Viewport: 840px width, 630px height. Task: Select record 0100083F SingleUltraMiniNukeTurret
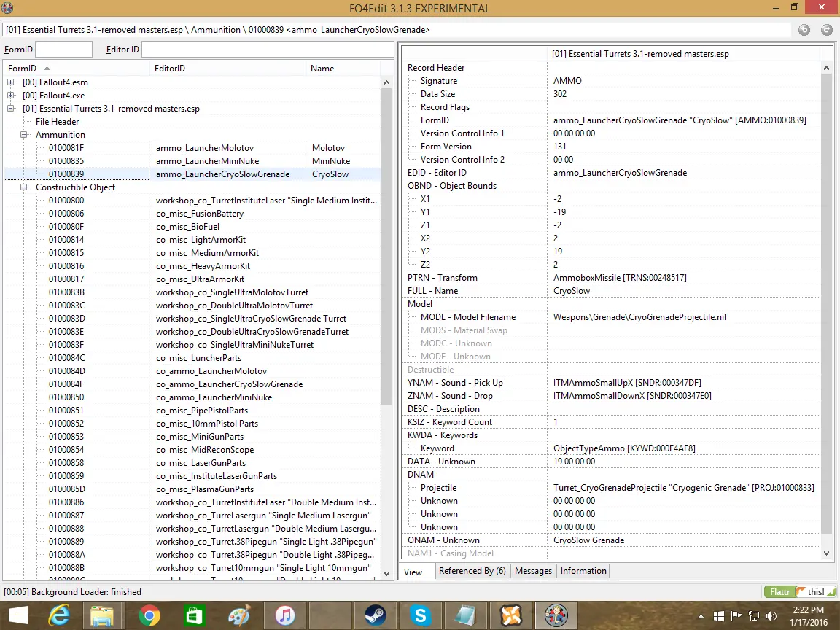192,345
